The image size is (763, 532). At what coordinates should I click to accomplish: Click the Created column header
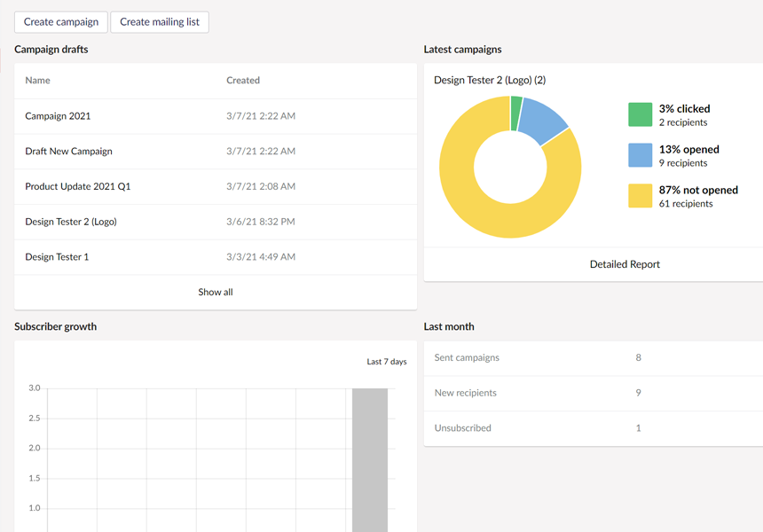click(243, 80)
